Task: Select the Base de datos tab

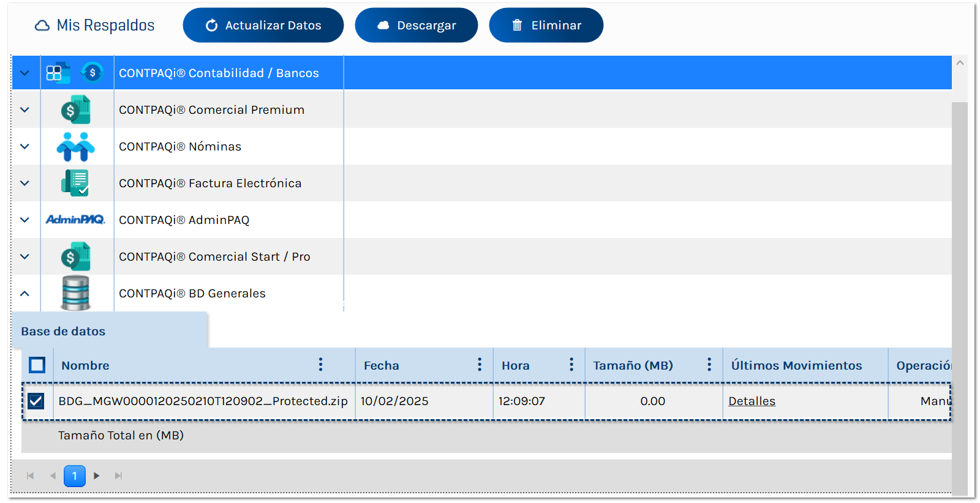Action: (x=63, y=331)
